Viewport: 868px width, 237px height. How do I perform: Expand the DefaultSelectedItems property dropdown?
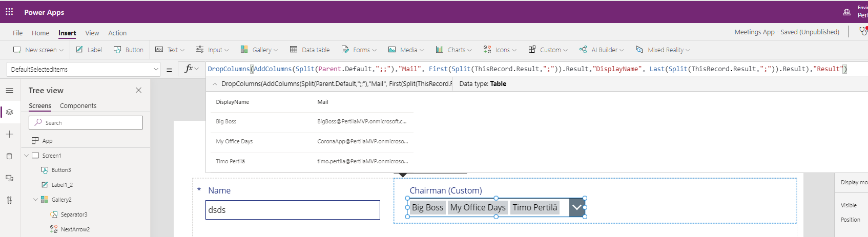[156, 69]
